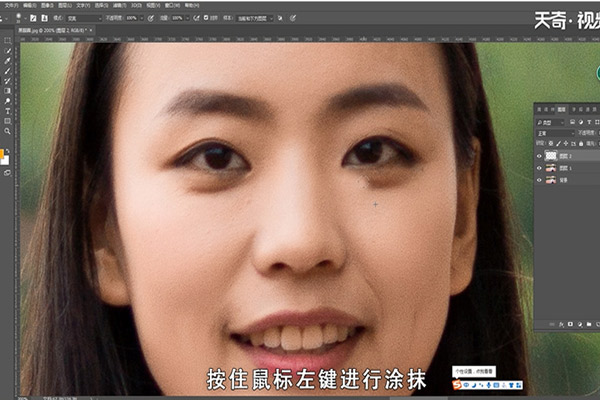Close the jpg document tab
Screen dimensions: 600x400
91,30
